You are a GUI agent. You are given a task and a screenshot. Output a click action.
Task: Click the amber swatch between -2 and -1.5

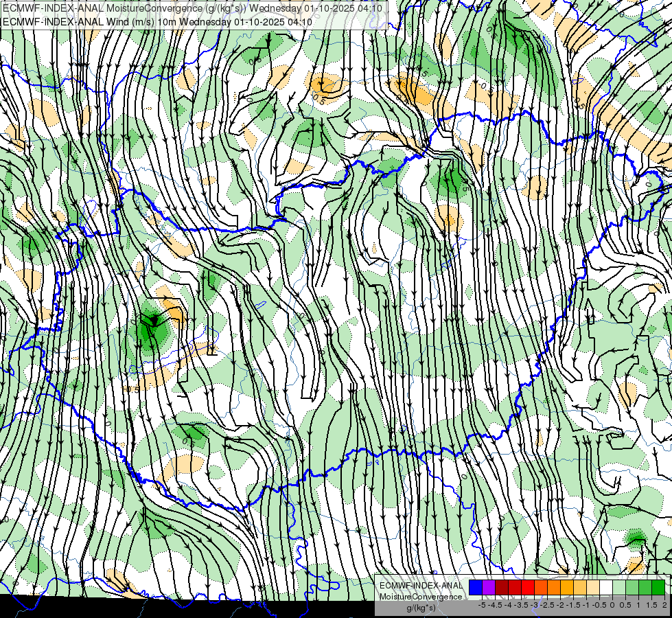click(567, 587)
